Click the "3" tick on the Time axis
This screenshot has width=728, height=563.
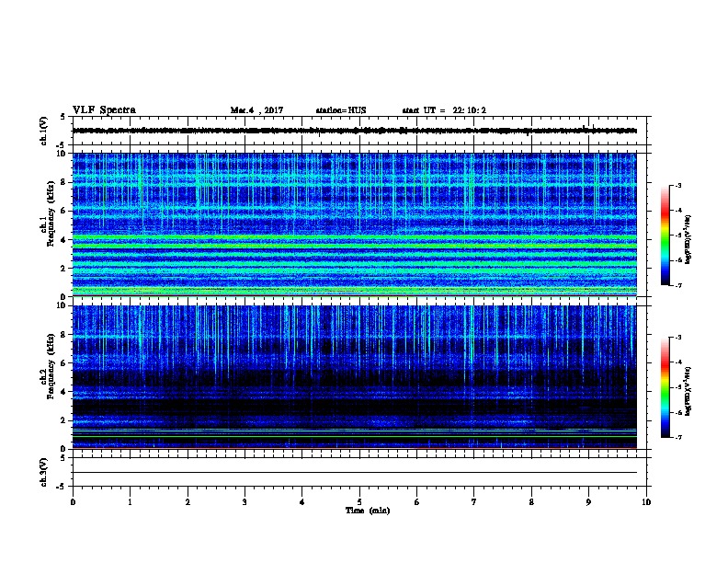click(x=245, y=501)
